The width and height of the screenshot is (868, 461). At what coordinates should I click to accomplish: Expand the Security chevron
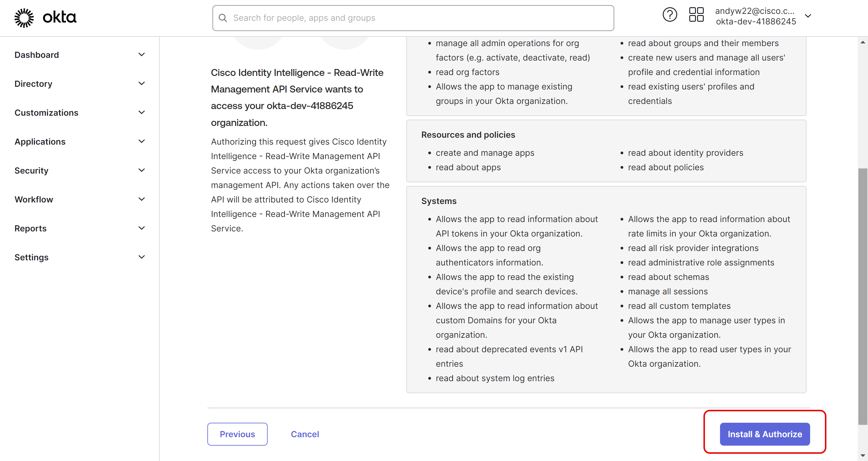(142, 171)
